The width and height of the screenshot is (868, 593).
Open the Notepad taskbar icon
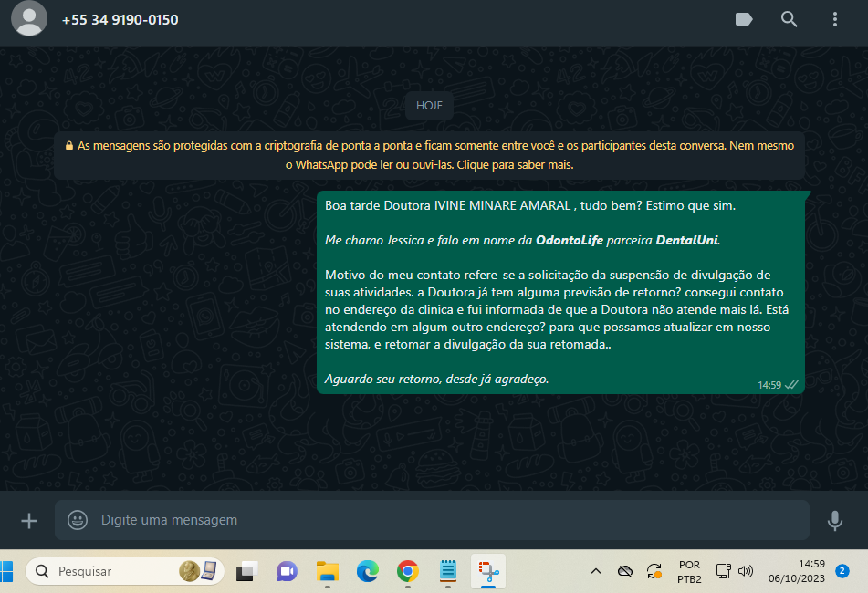[x=448, y=571]
